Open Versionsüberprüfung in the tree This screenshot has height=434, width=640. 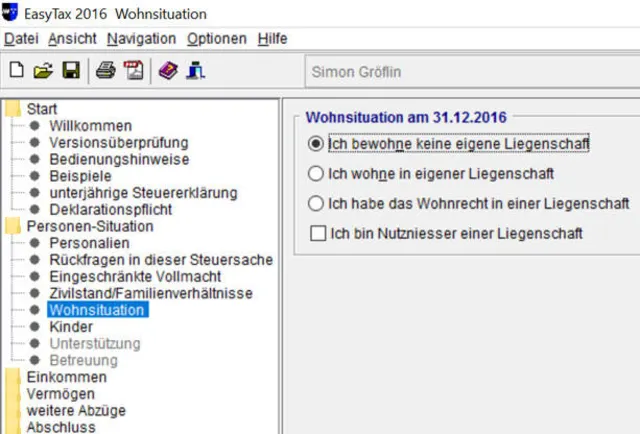tap(119, 142)
